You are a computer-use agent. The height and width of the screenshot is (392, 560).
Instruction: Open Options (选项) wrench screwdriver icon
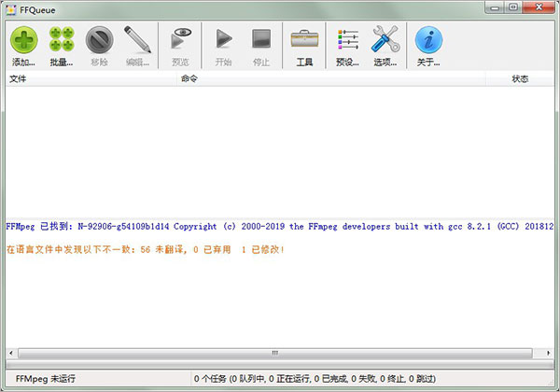point(385,38)
